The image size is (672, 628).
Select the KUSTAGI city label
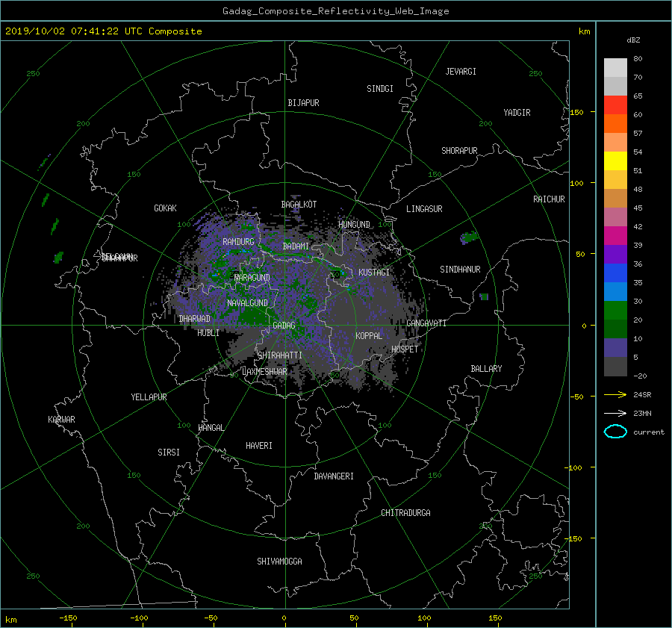[x=374, y=273]
